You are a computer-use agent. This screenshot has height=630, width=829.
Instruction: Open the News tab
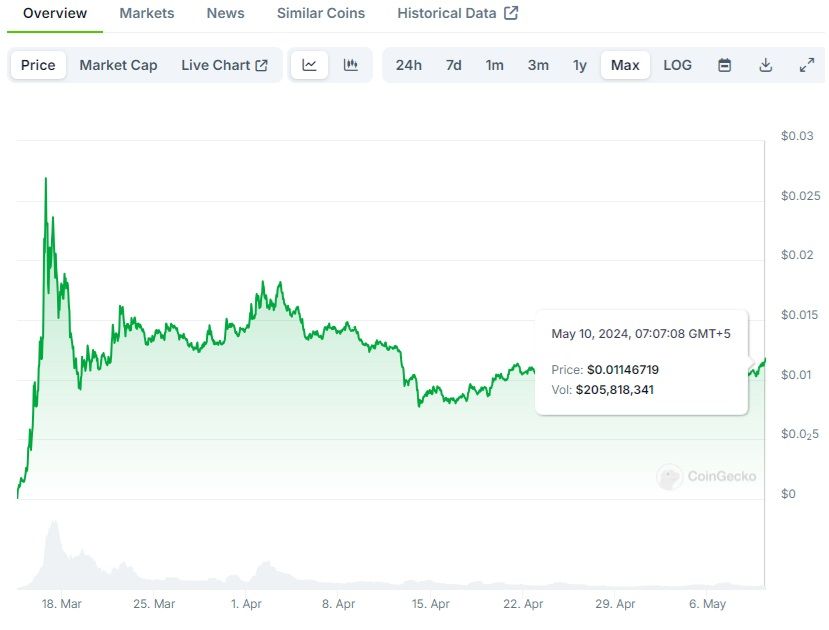(225, 13)
